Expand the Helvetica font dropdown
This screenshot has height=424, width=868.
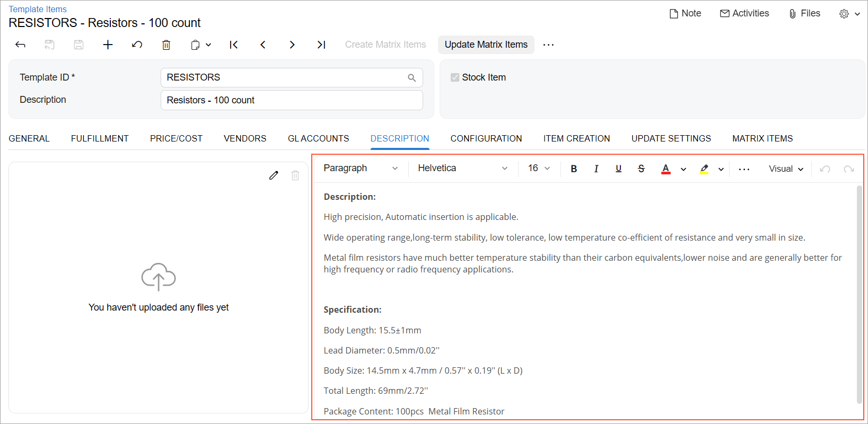click(x=462, y=169)
